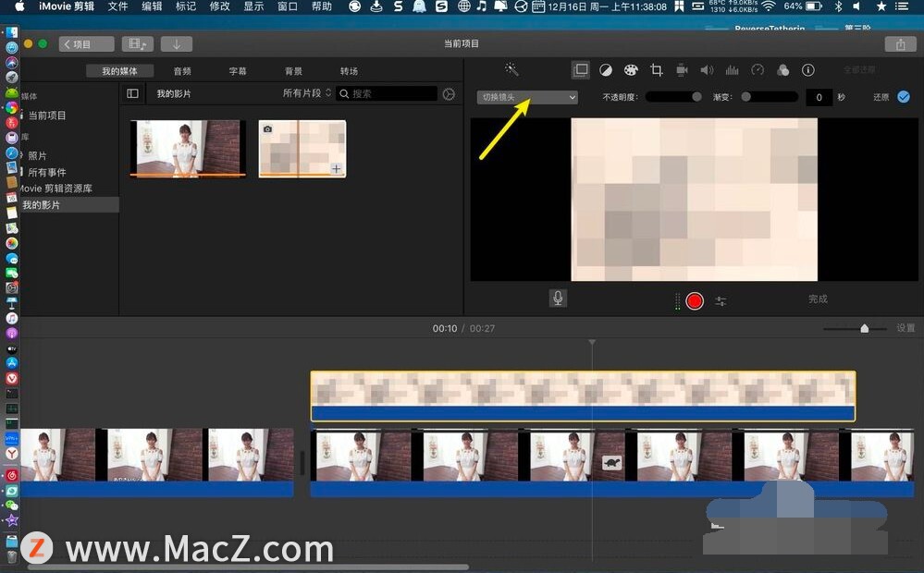Screen dimensions: 924x573
Task: Open the media browser filmstrip-music button
Action: coord(137,44)
